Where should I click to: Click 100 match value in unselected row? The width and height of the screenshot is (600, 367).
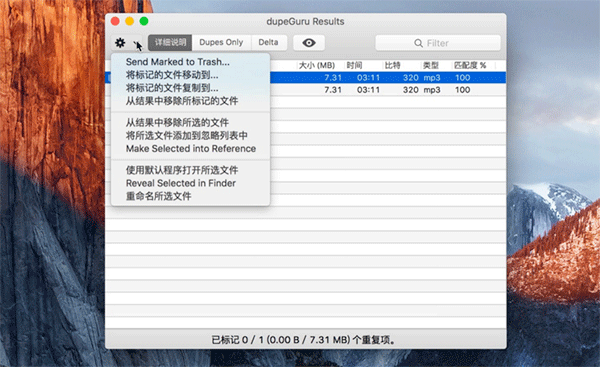(462, 90)
